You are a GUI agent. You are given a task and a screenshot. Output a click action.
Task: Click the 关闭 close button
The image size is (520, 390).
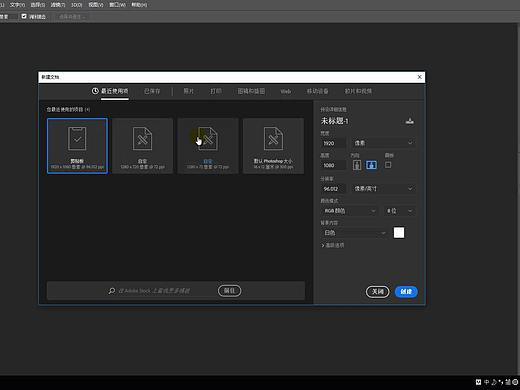[x=377, y=292]
